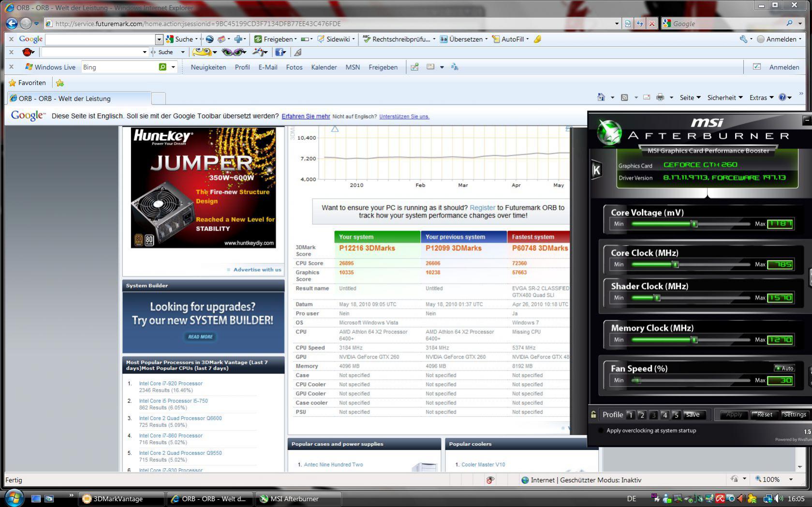The width and height of the screenshot is (812, 507).
Task: Click the Google Toolbar wrench settings icon
Action: 743,39
